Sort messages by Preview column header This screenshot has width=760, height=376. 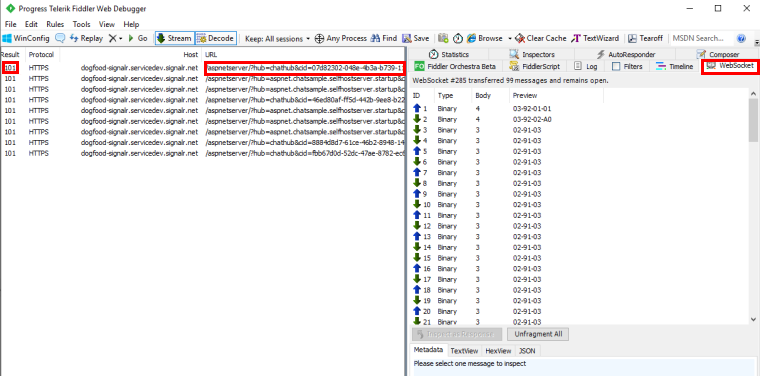click(556, 95)
